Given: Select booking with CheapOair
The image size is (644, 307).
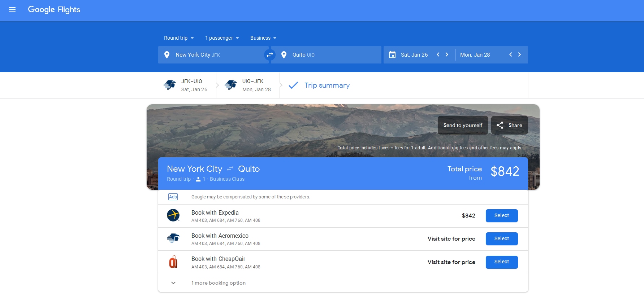Looking at the screenshot, I should coord(502,262).
